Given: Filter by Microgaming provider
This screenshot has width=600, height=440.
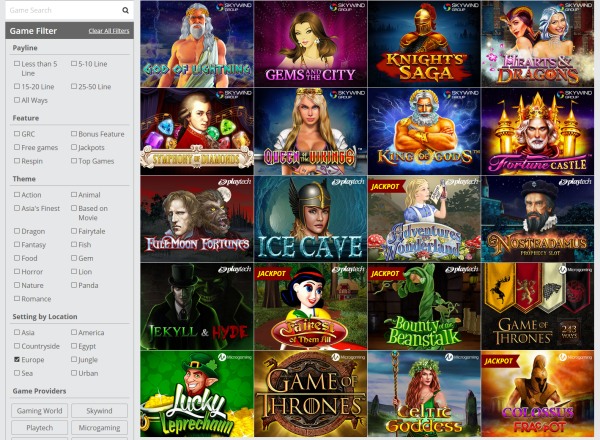Looking at the screenshot, I should [99, 427].
